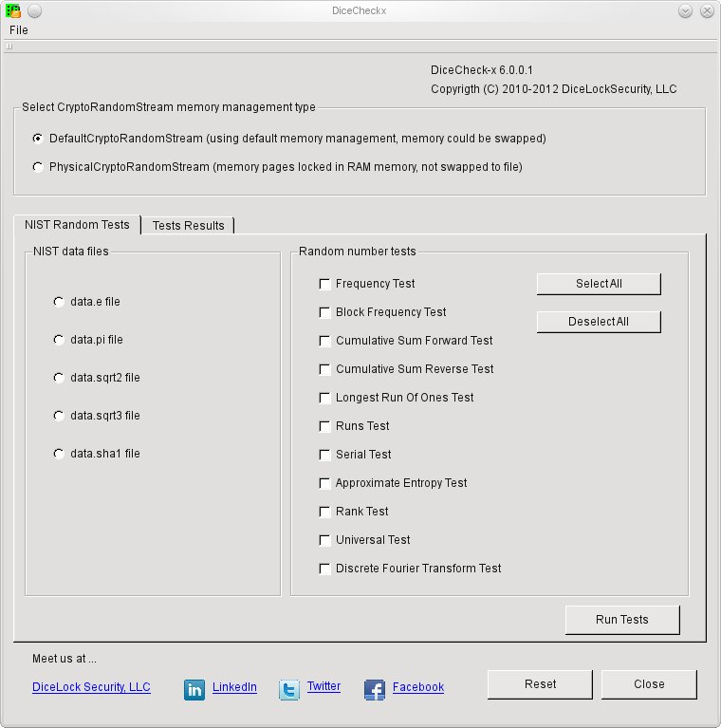Click the Deselect All button
The image size is (721, 728).
tap(599, 322)
